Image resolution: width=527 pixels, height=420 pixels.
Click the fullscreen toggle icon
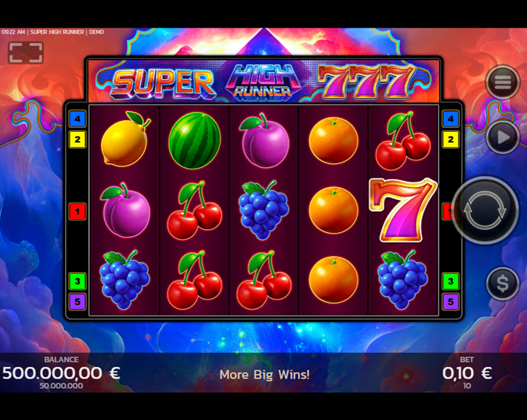[26, 53]
